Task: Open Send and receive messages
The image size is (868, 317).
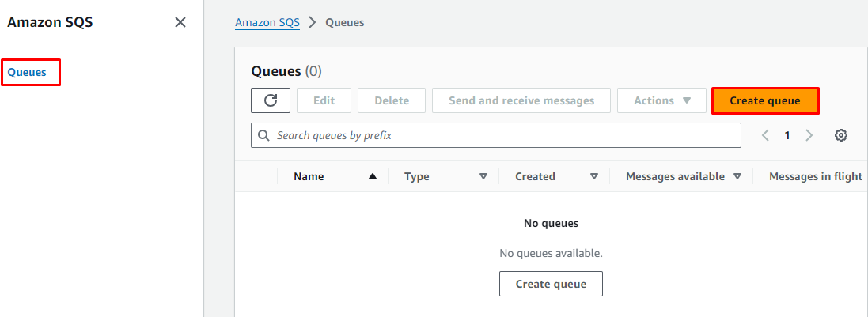Action: 521,100
